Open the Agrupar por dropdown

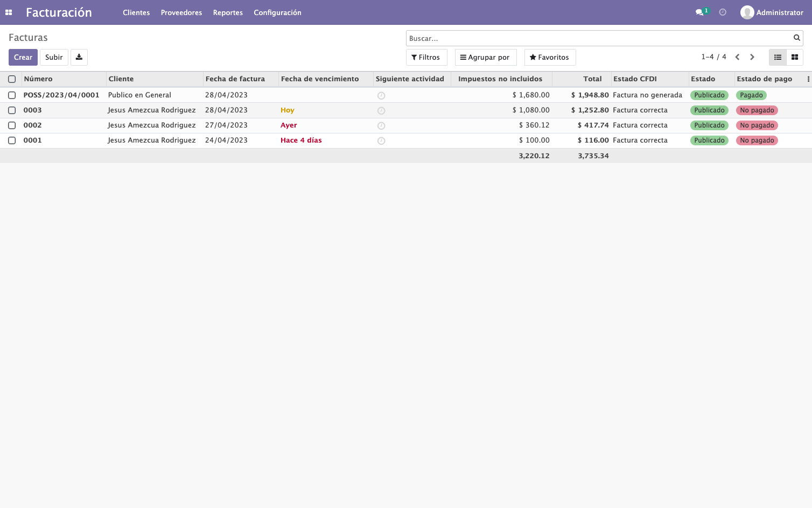[x=486, y=57]
